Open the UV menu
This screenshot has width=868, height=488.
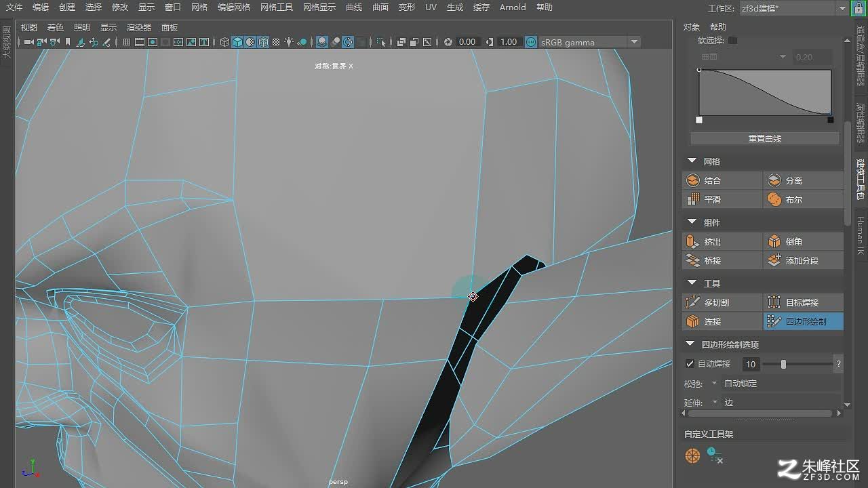pos(431,7)
